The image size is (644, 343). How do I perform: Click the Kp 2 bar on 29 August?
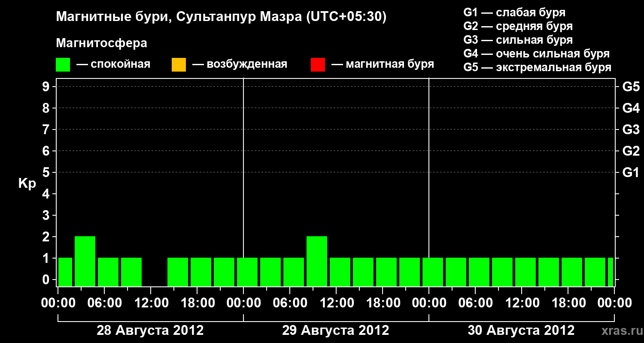[x=317, y=261]
